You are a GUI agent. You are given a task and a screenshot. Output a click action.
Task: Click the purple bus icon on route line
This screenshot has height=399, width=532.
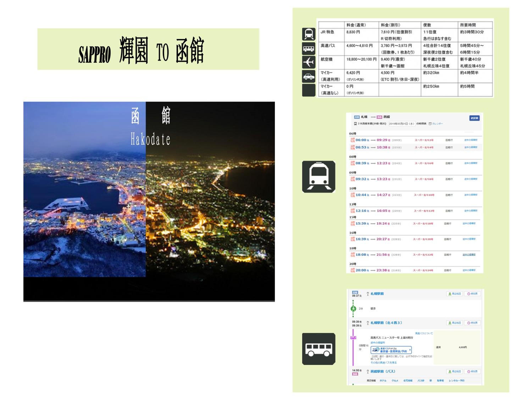(x=353, y=338)
